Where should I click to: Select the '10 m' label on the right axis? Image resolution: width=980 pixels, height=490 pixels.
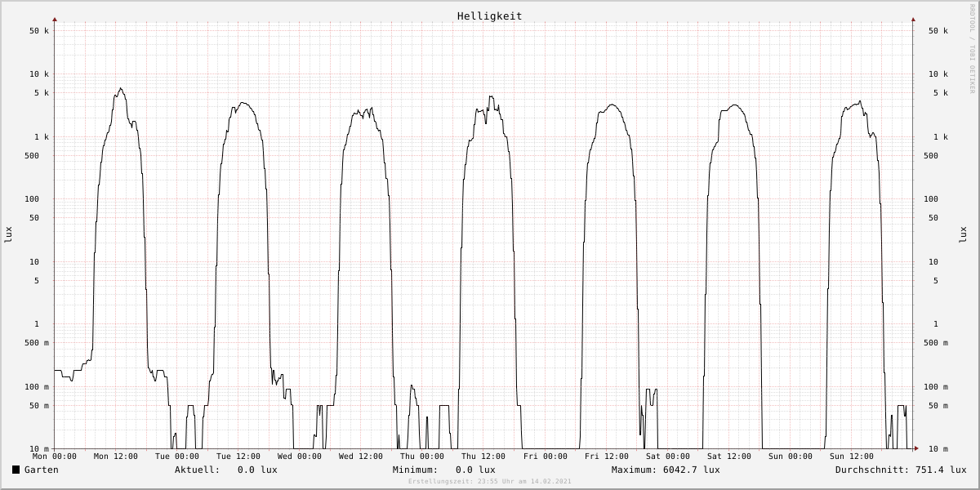[x=938, y=449]
